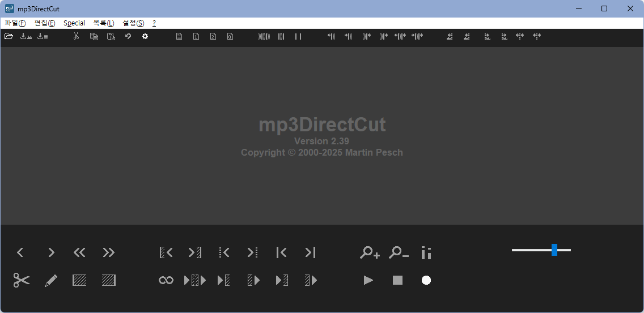Viewport: 644px width, 313px height.
Task: Open the Special menu
Action: (74, 23)
